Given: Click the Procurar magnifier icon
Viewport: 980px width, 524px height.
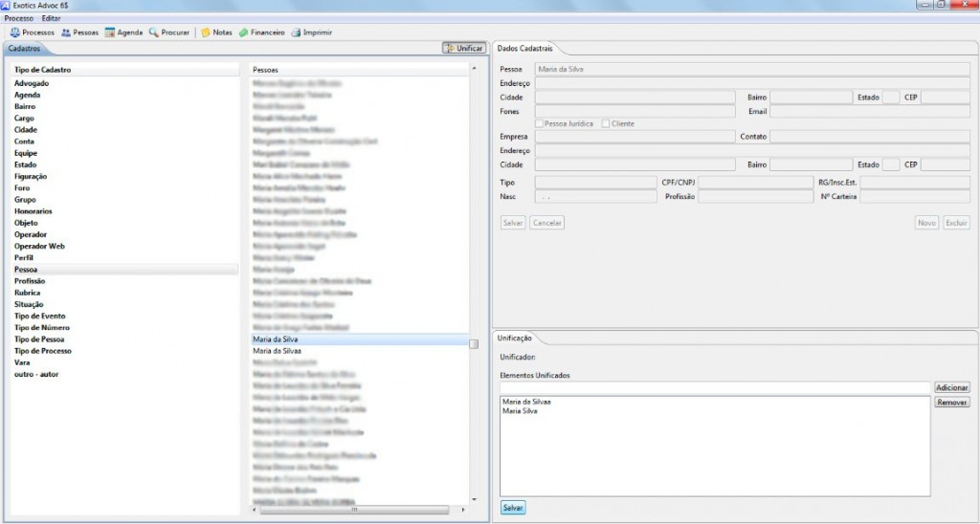Looking at the screenshot, I should click(x=154, y=33).
